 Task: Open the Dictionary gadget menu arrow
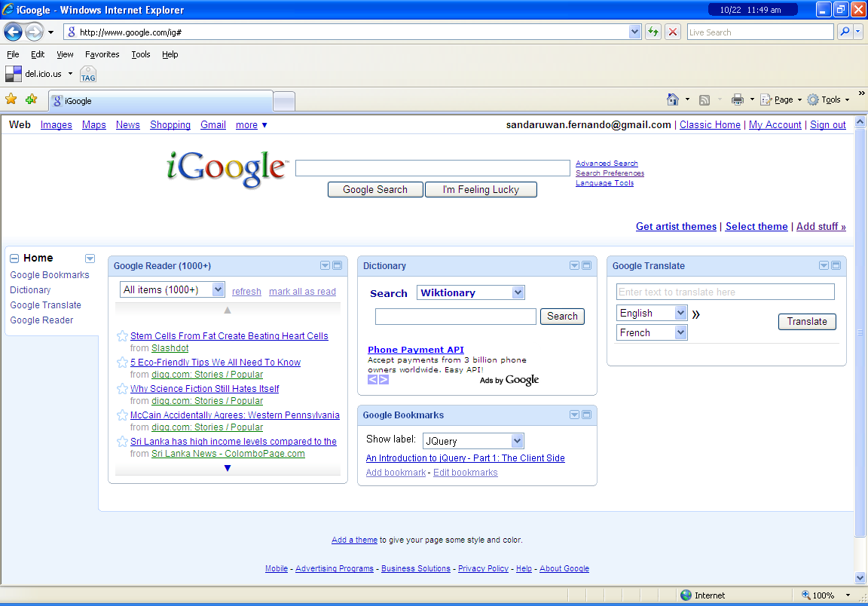coord(575,265)
